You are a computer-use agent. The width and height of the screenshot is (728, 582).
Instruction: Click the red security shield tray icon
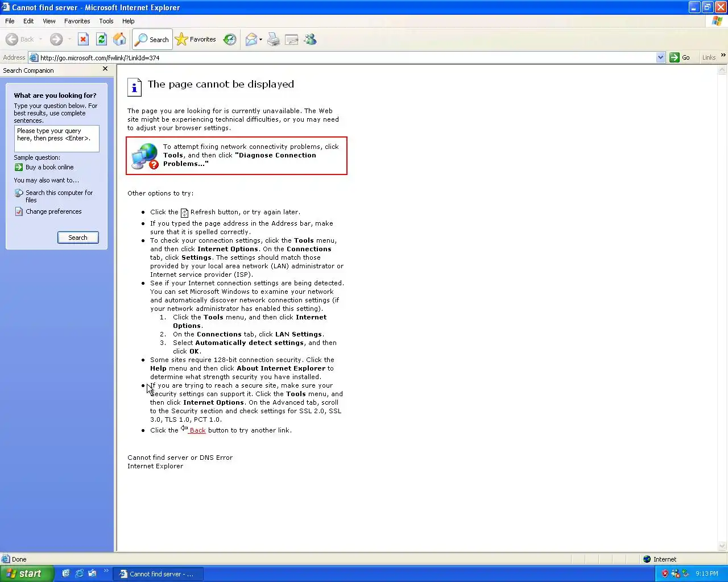664,573
